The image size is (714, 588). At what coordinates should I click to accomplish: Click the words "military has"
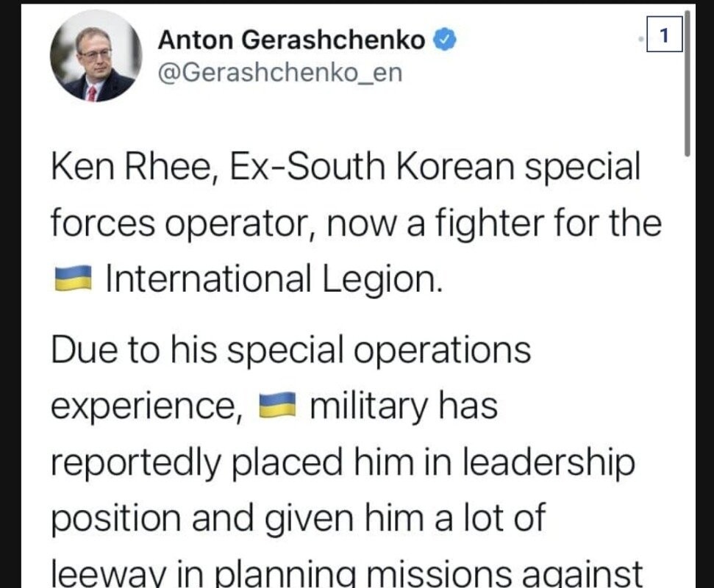tap(404, 406)
